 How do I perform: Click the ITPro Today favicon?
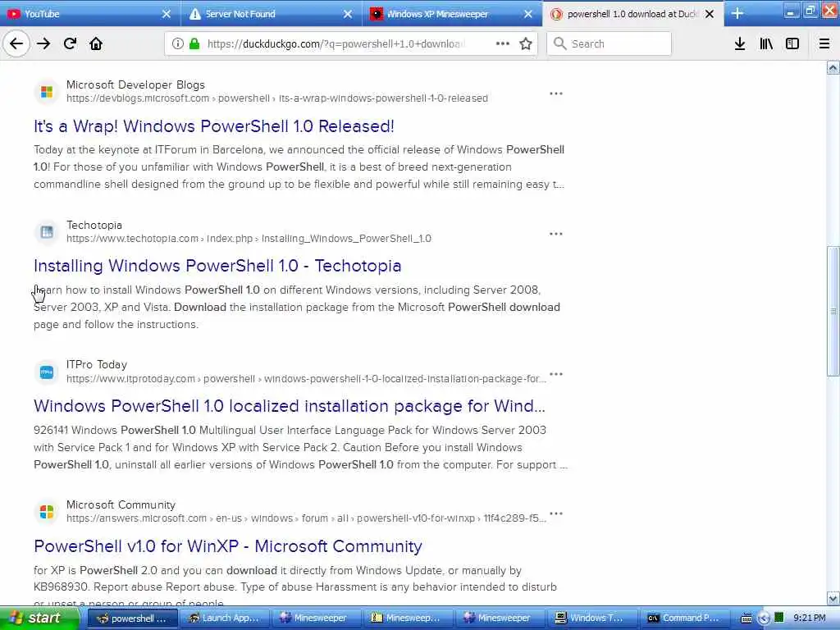click(47, 372)
